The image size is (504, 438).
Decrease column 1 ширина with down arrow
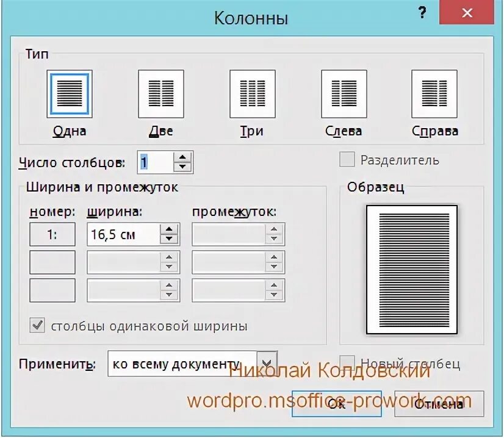(169, 239)
